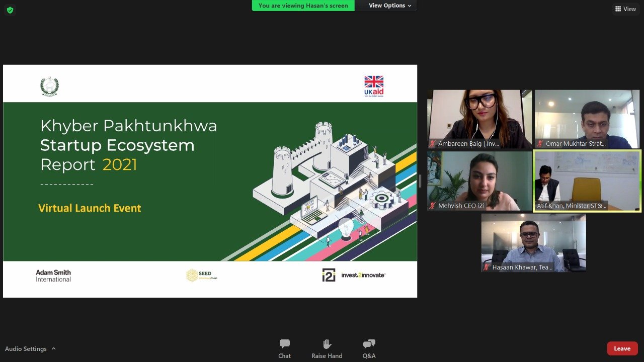The width and height of the screenshot is (644, 362).
Task: Unmute Ambareen Baig's microphone
Action: point(432,144)
